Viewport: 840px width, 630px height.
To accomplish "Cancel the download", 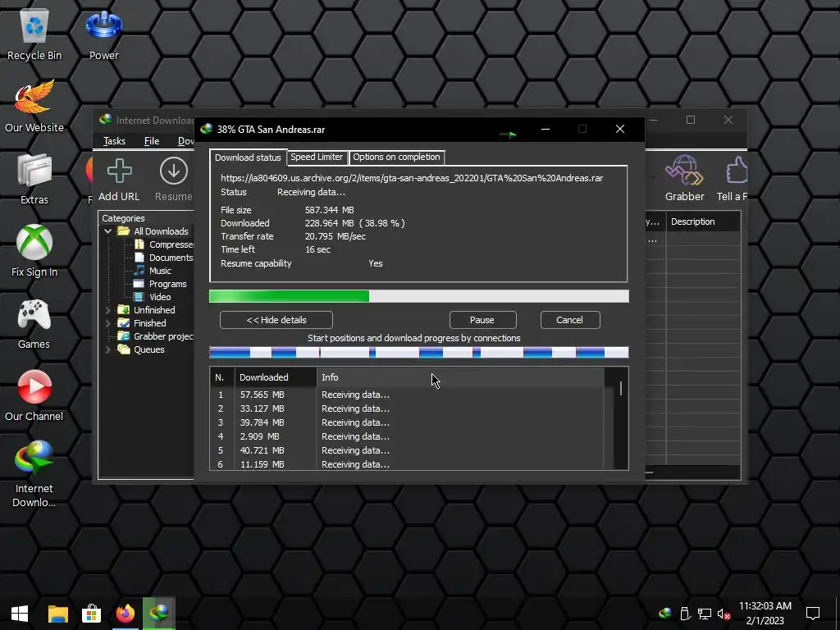I will 570,320.
